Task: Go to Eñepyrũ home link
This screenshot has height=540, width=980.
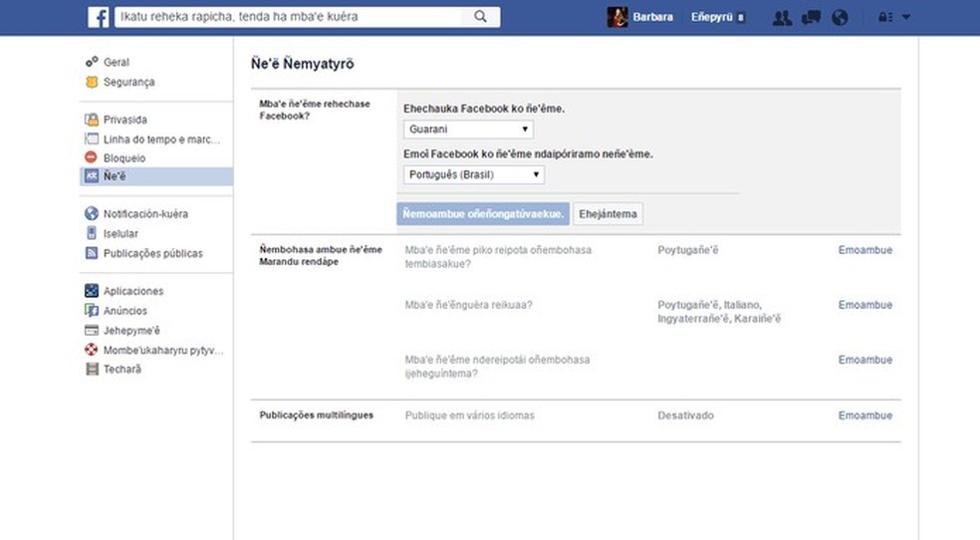Action: coord(711,18)
